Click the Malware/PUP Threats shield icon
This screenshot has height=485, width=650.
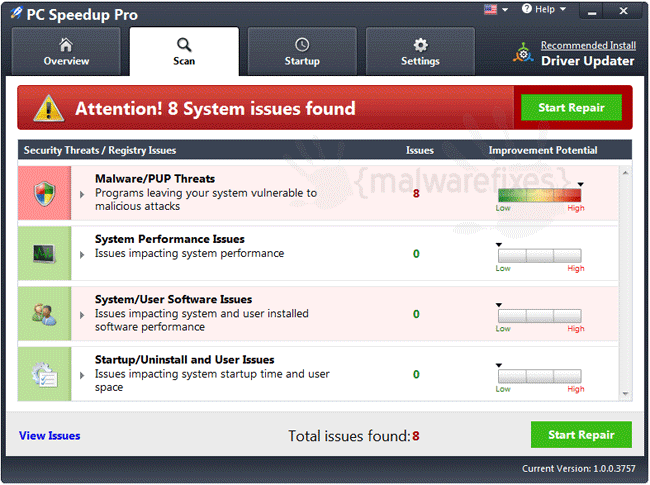(x=44, y=194)
